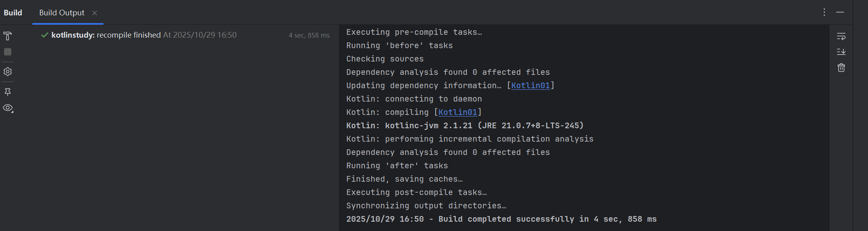Open the three-dot options menu
This screenshot has width=868, height=231.
824,13
